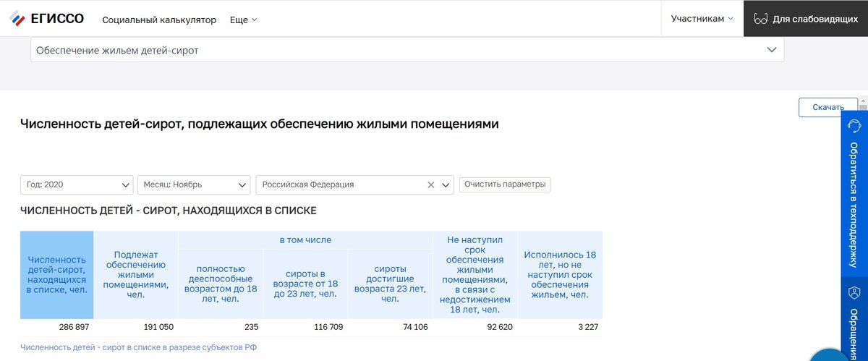Click the Исполнилось 18 лет header
The width and height of the screenshot is (868, 361).
[x=561, y=275]
